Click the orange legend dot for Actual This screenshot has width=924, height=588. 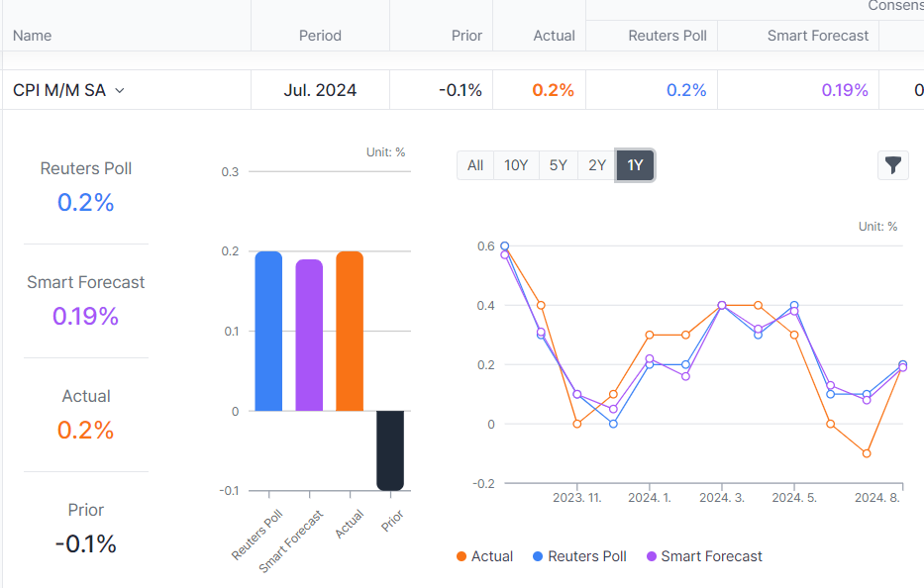coord(462,556)
